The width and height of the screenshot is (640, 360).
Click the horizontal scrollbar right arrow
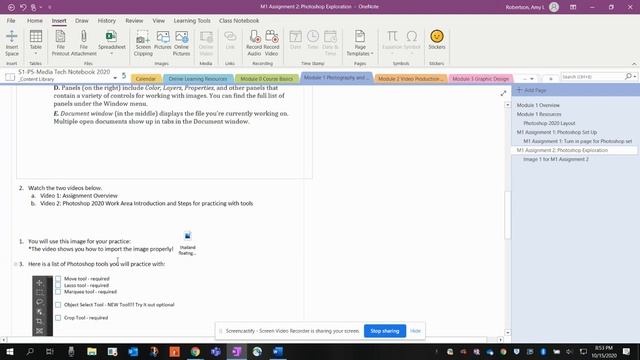pos(500,340)
